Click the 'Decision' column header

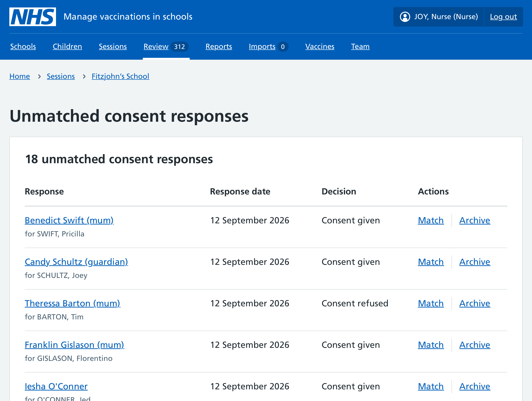[339, 191]
